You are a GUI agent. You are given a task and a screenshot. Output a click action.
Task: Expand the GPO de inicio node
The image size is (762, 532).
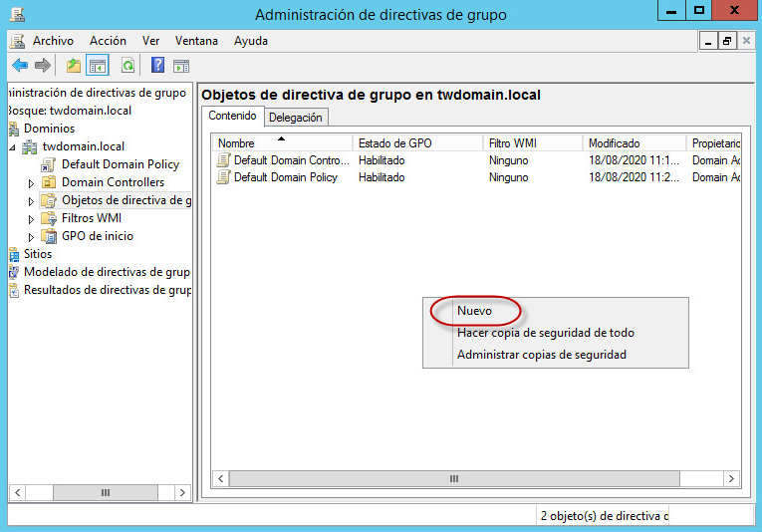click(x=31, y=237)
